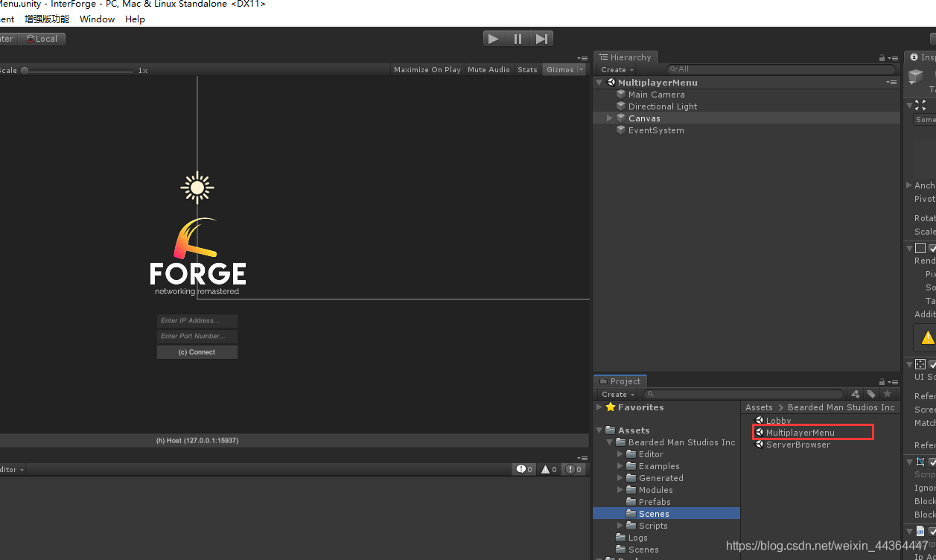This screenshot has height=560, width=936.
Task: Start Play mode with the Play button
Action: [494, 39]
